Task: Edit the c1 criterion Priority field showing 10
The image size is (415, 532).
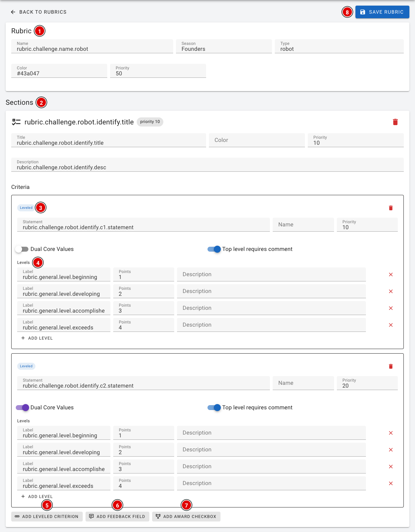Action: 367,225
